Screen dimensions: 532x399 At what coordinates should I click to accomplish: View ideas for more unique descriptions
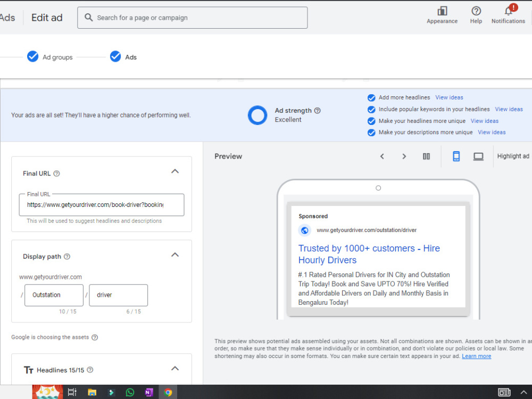coord(492,132)
